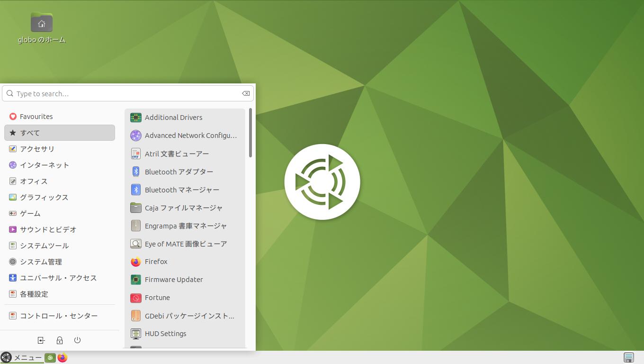
Task: Clear the search box with the backspace icon
Action: [246, 93]
